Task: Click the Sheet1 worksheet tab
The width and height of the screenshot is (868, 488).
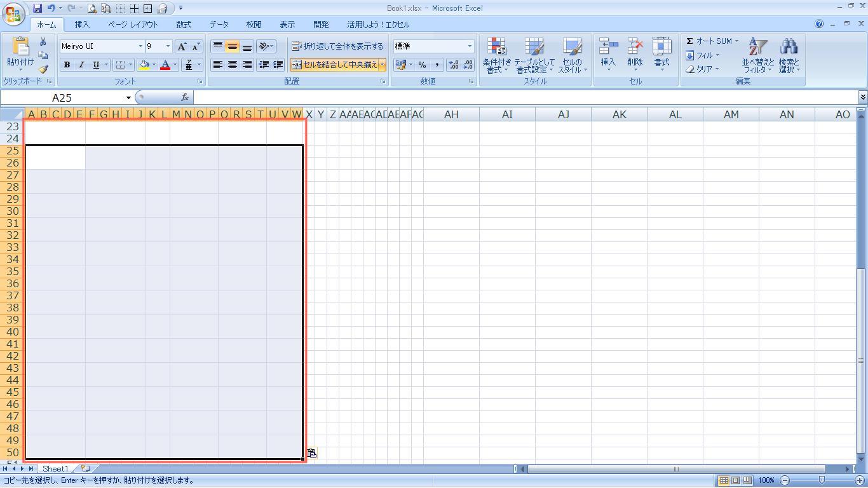Action: point(55,469)
